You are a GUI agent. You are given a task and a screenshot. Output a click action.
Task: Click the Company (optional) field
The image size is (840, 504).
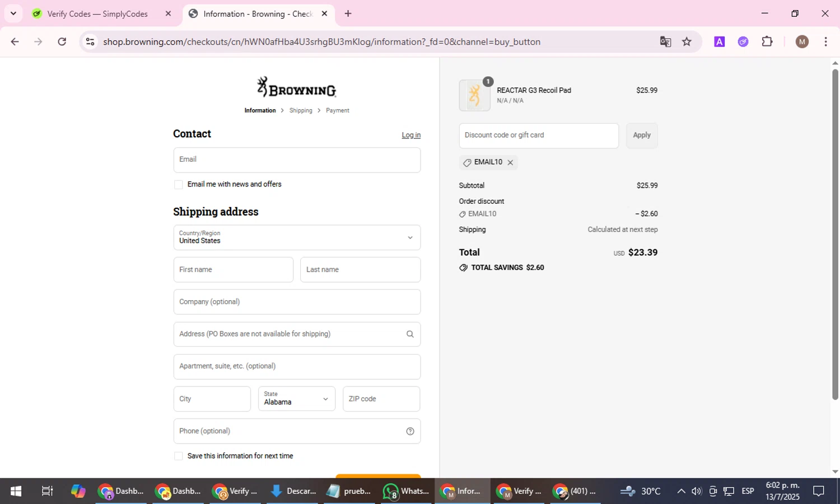(x=297, y=302)
